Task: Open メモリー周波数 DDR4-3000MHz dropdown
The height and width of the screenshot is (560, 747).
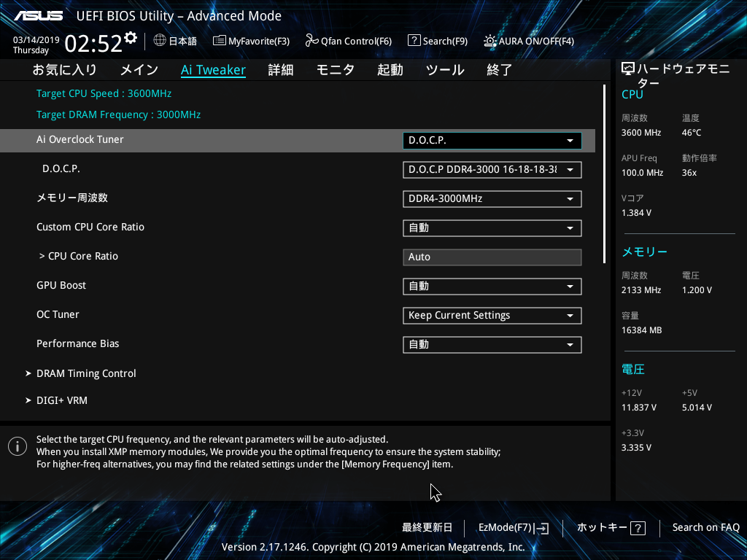Action: click(492, 198)
